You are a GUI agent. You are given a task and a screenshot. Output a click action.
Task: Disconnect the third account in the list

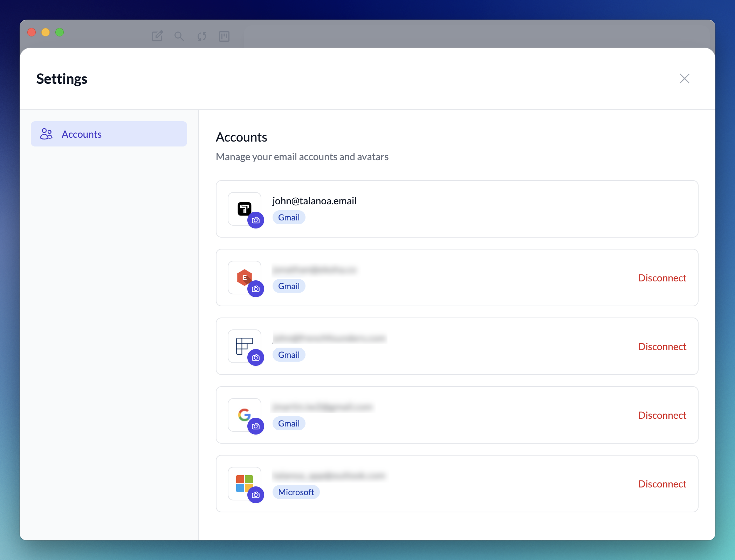click(x=662, y=346)
